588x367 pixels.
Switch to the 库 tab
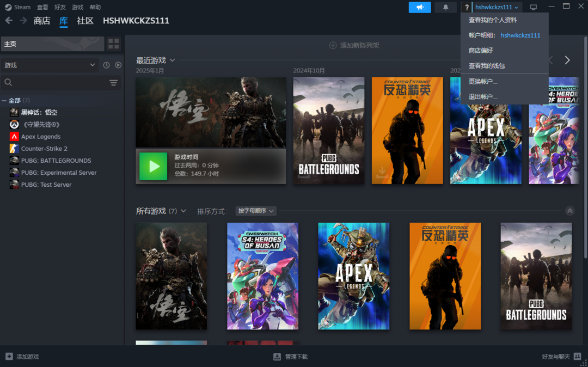[x=64, y=21]
